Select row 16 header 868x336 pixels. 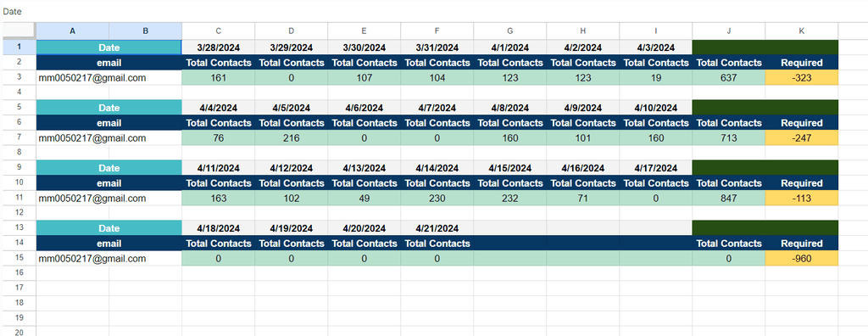pos(18,273)
